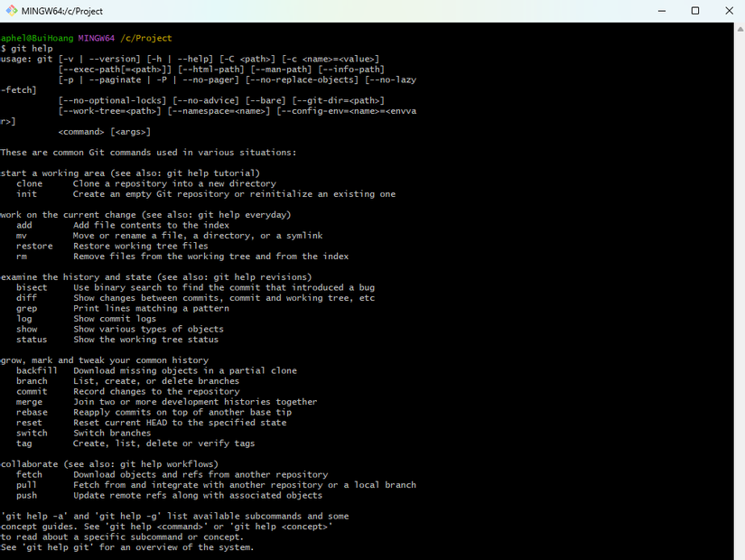Click the 'add' command name
Image resolution: width=745 pixels, height=560 pixels.
point(24,225)
